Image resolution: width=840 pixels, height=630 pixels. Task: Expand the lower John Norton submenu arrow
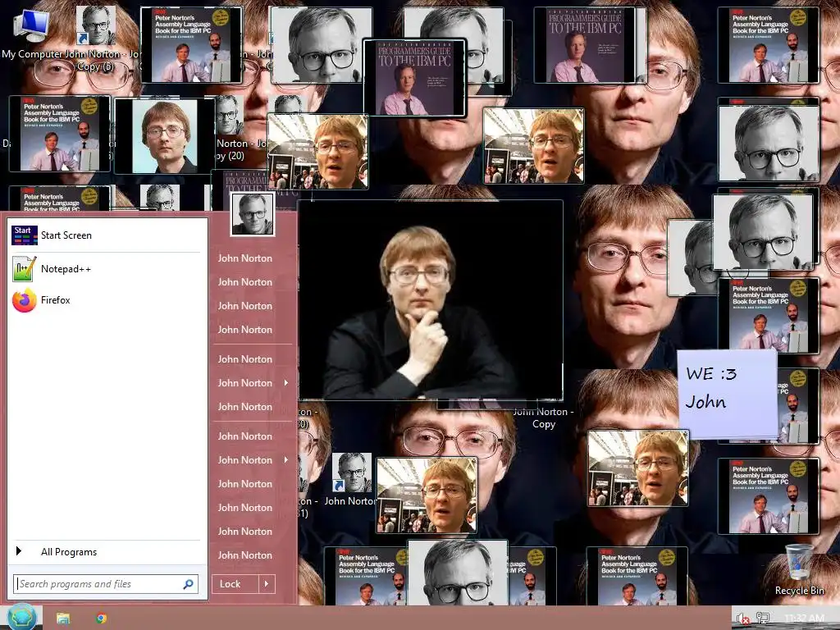[x=286, y=460]
